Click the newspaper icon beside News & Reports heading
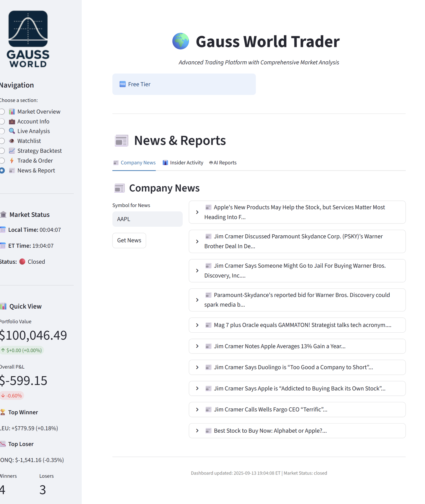Image resolution: width=425 pixels, height=504 pixels. click(x=121, y=141)
